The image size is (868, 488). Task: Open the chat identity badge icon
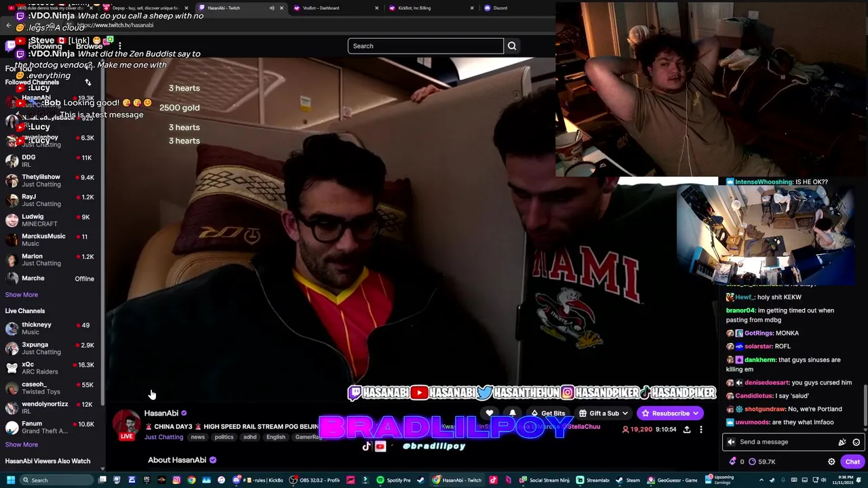pos(731,442)
